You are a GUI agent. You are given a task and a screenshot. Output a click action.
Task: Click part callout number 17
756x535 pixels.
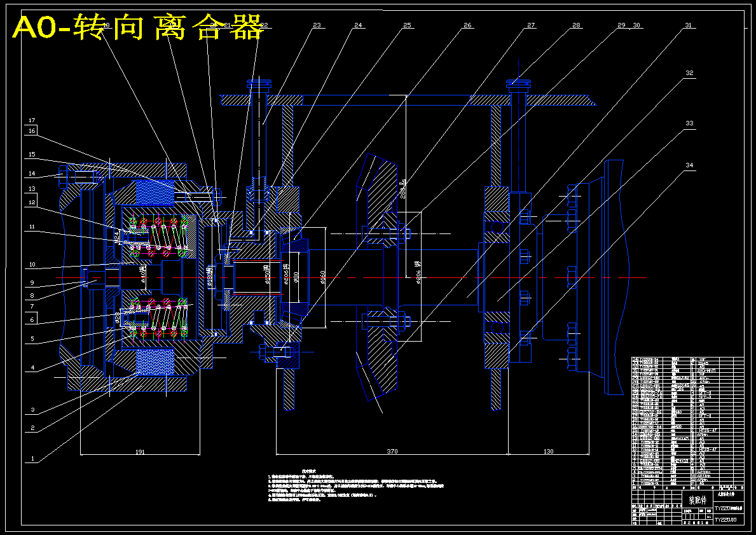coord(32,121)
